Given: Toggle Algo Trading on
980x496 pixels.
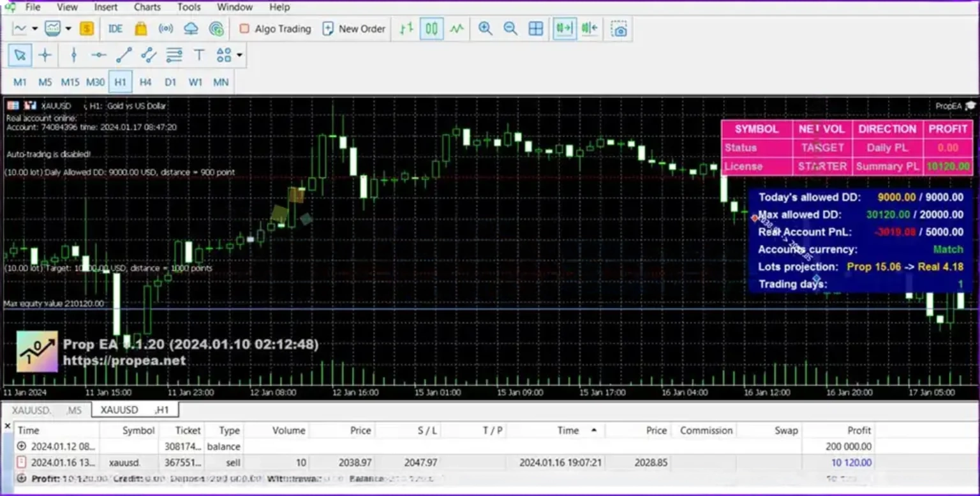Looking at the screenshot, I should 275,29.
